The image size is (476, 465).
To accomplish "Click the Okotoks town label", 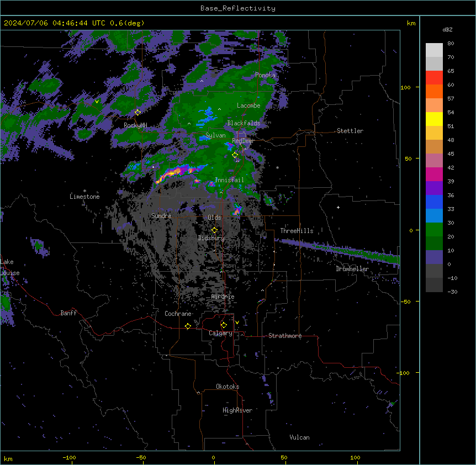I will [x=228, y=387].
